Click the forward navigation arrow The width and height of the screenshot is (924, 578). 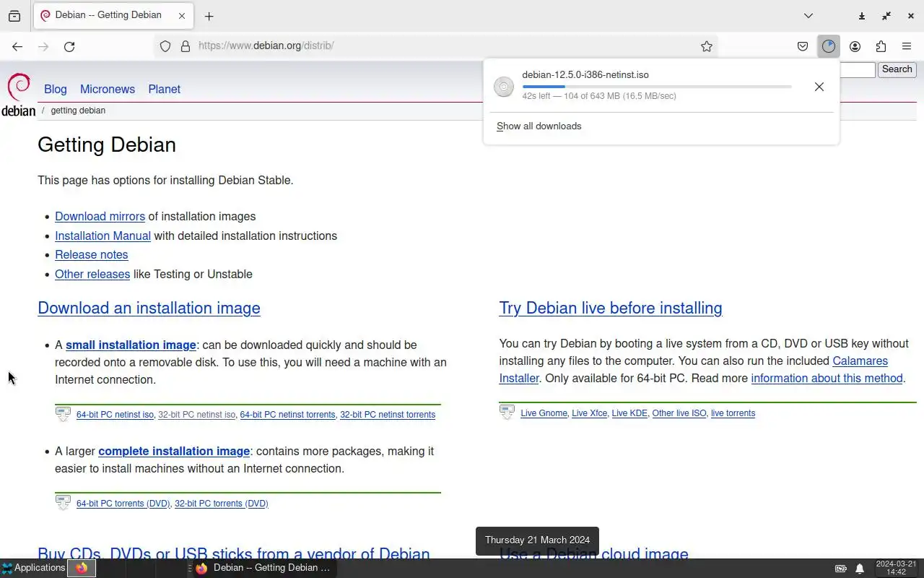coord(43,46)
